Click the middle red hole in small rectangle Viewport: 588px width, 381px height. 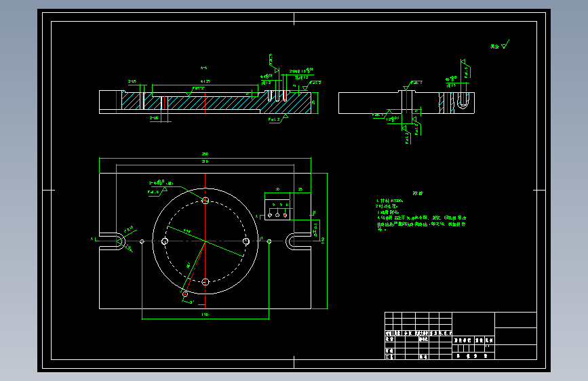click(x=277, y=216)
